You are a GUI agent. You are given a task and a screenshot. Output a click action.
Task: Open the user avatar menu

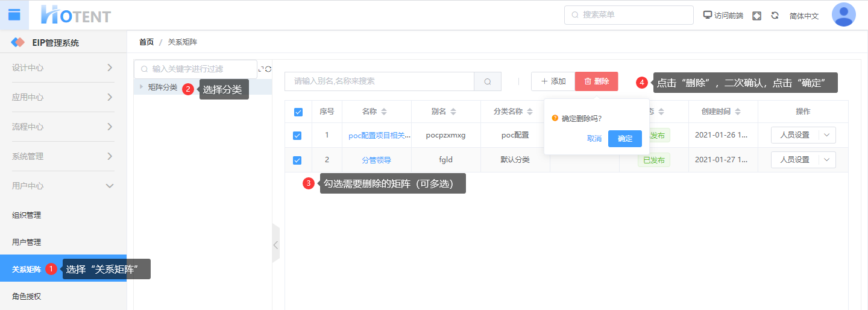tap(843, 15)
